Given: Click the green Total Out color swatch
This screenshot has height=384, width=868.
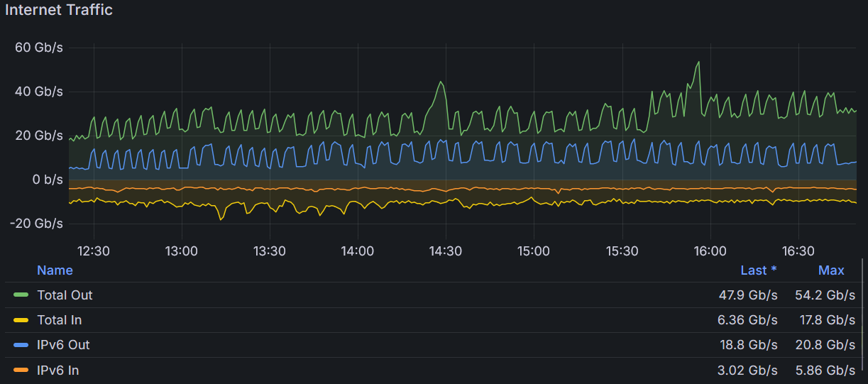Looking at the screenshot, I should point(21,295).
